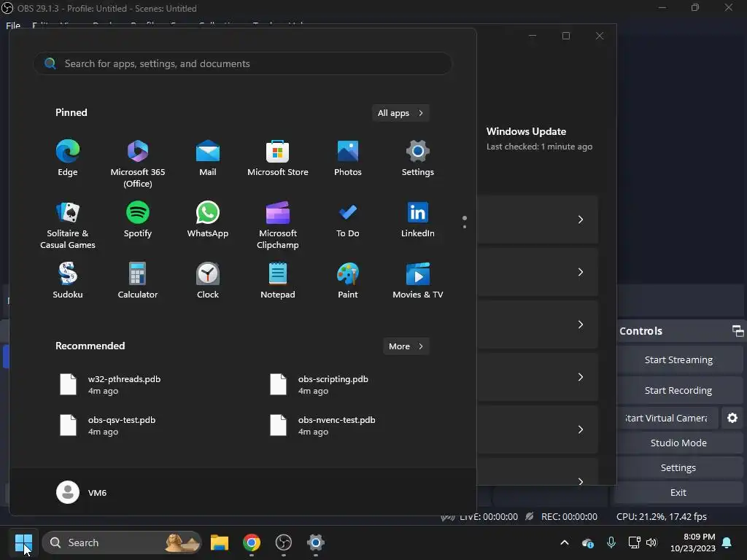Enable Studio Mode in OBS
Screen dimensions: 747x560
678,443
